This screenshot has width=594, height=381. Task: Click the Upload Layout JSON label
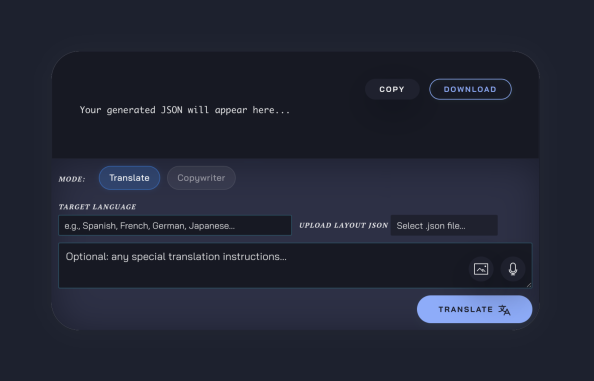pyautogui.click(x=344, y=226)
